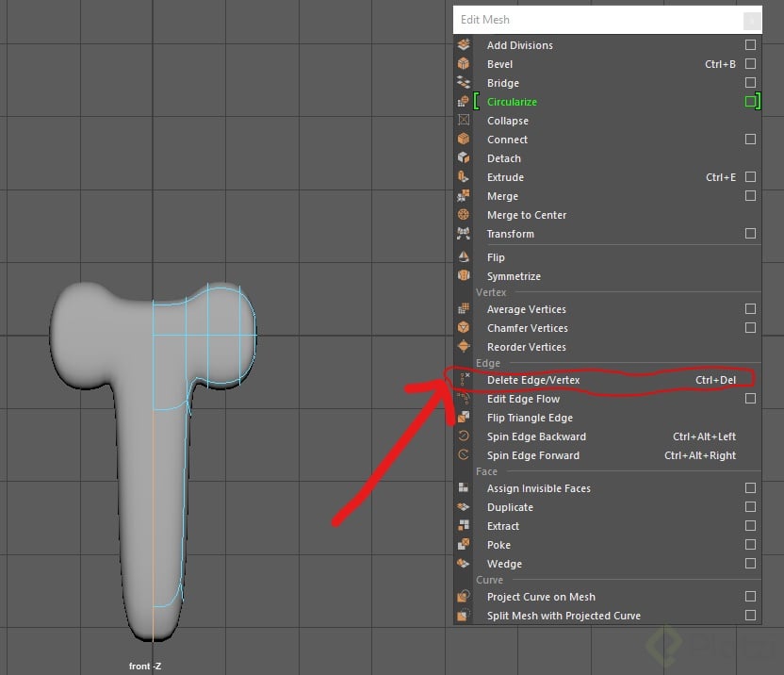784x675 pixels.
Task: Open Chamfer Vertices option box
Action: coord(750,327)
